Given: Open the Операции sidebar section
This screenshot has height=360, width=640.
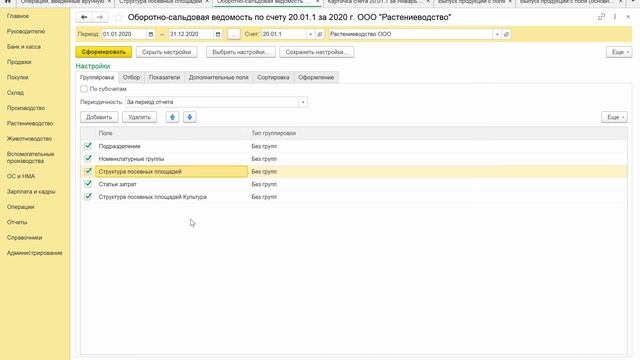Looking at the screenshot, I should pyautogui.click(x=20, y=207).
